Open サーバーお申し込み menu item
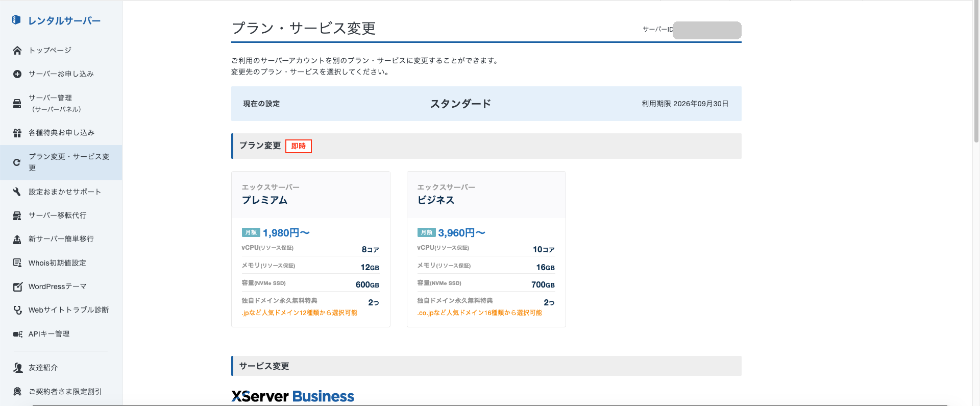The width and height of the screenshot is (980, 406). (x=61, y=74)
